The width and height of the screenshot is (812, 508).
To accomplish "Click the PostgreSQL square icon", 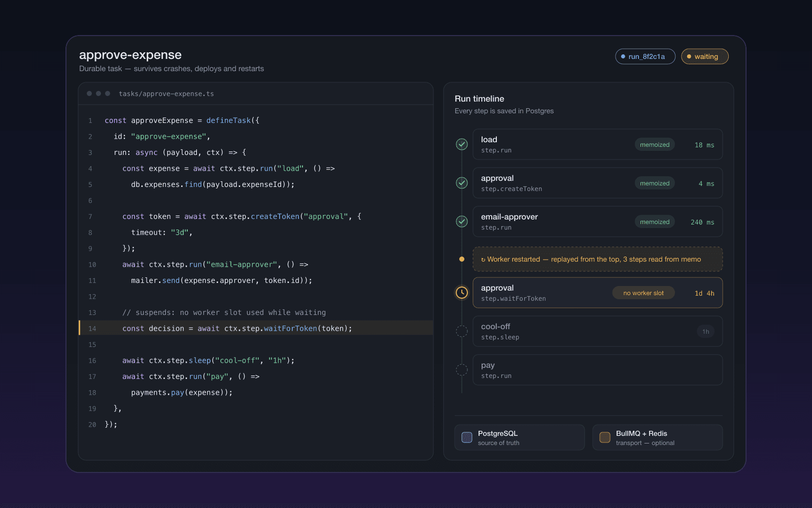I will [467, 437].
